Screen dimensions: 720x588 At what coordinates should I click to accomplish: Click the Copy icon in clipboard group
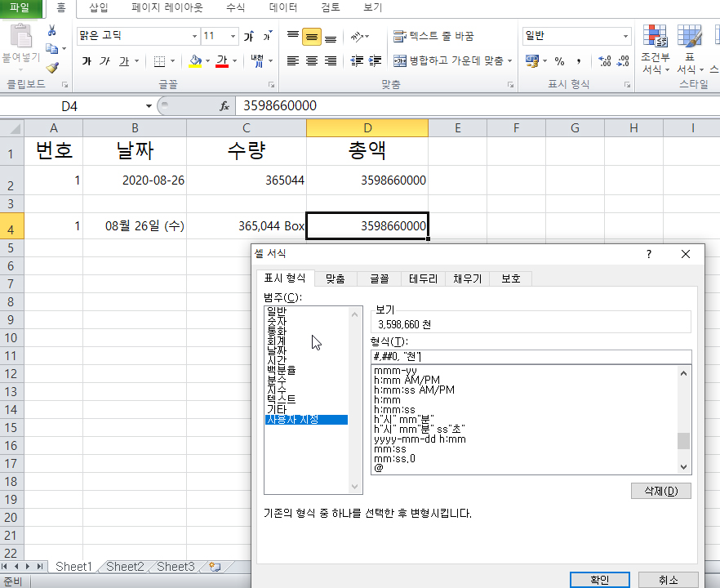[x=51, y=49]
